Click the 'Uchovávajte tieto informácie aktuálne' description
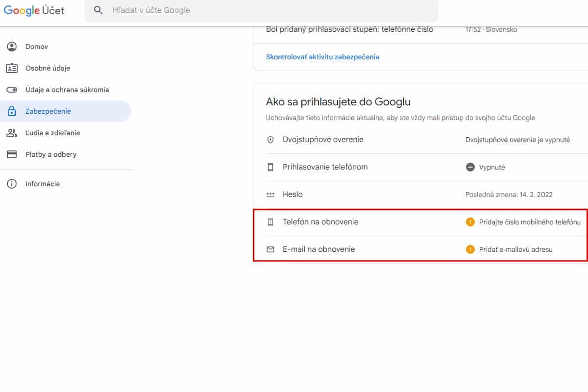588x392 pixels. 400,118
